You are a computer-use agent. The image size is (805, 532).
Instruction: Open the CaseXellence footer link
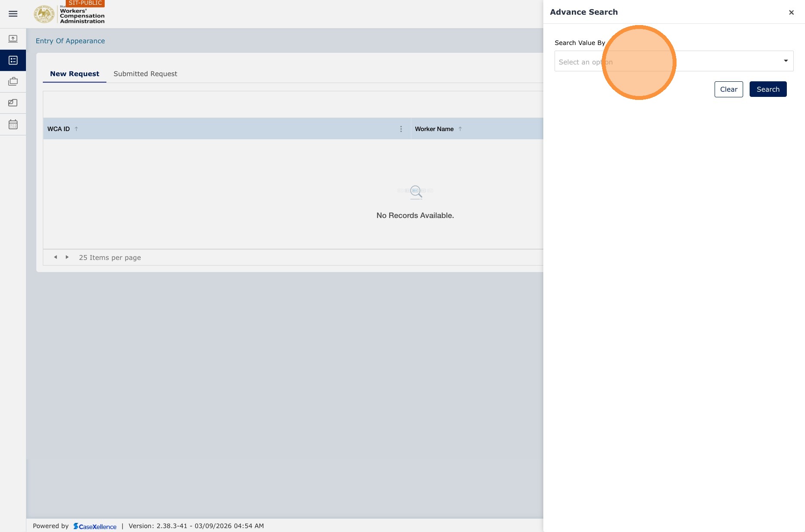(95, 526)
